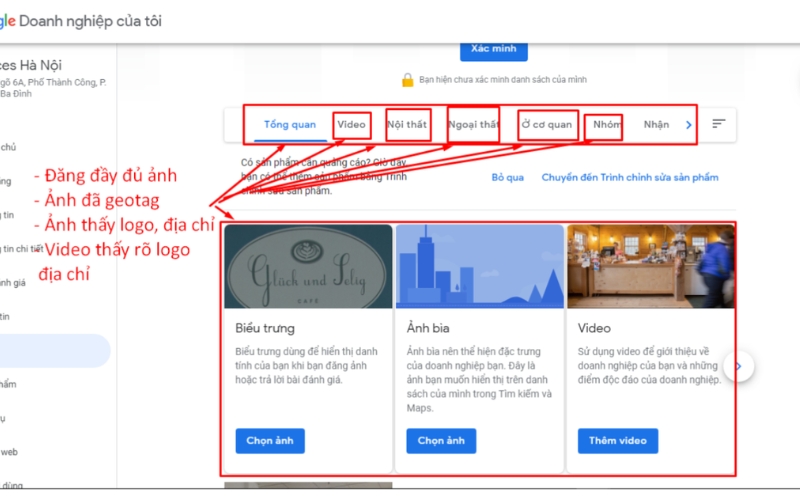Image resolution: width=800 pixels, height=500 pixels.
Task: Open the Nhóm photos tab
Action: 606,125
